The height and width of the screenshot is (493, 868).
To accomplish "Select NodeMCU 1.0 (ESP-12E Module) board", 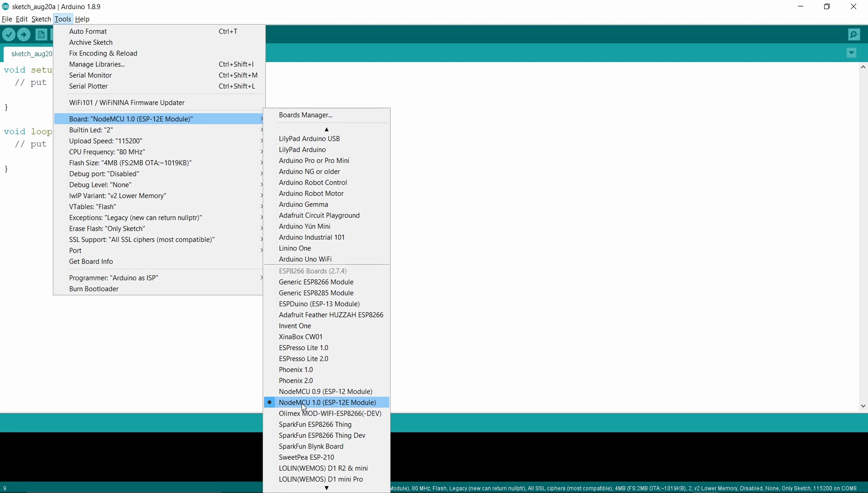I will pyautogui.click(x=327, y=403).
